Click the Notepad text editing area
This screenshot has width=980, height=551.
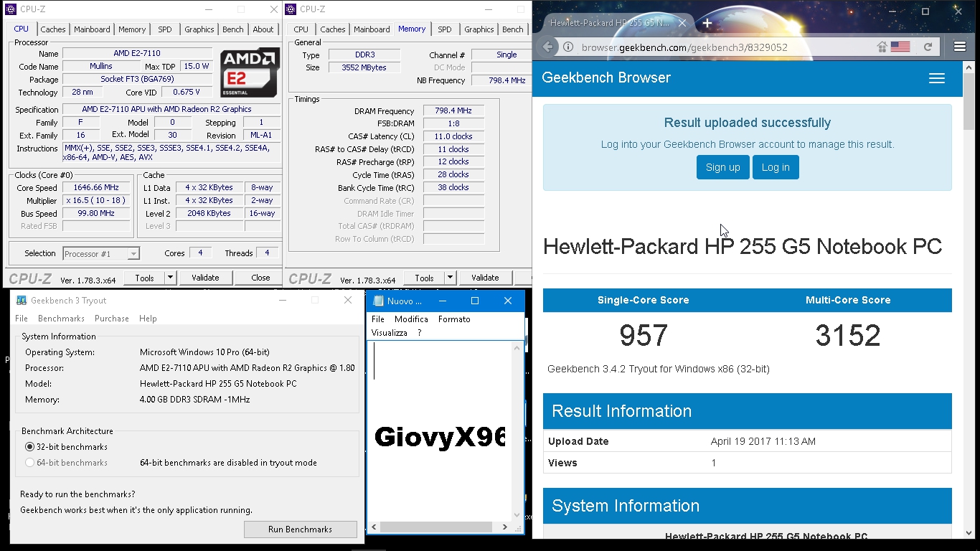[x=440, y=430]
